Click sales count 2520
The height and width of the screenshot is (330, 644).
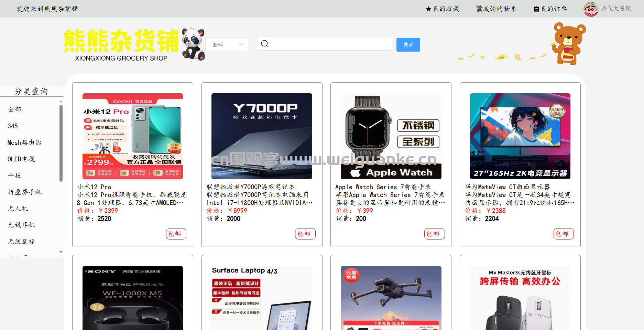click(104, 219)
